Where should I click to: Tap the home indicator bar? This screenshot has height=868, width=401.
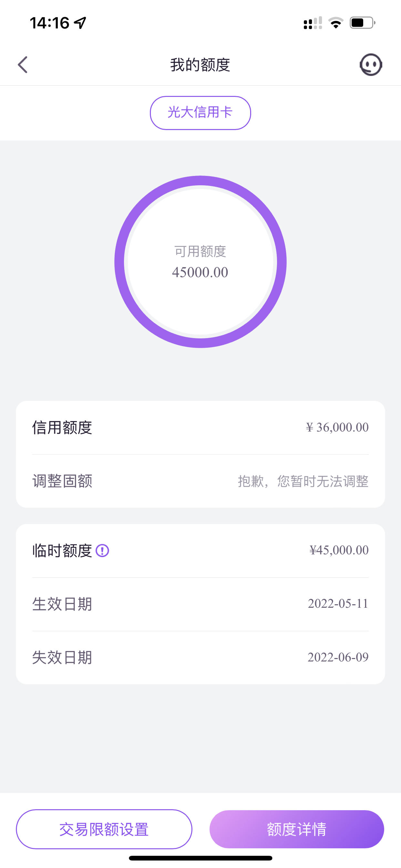coord(200,858)
